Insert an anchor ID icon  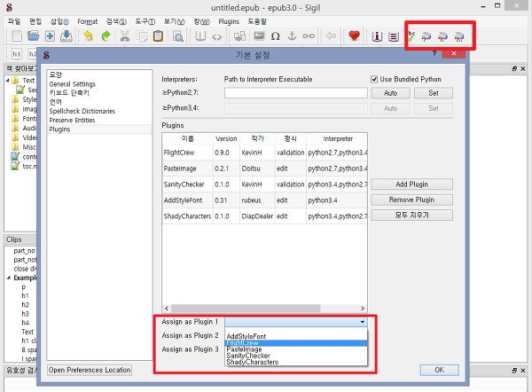pos(292,35)
